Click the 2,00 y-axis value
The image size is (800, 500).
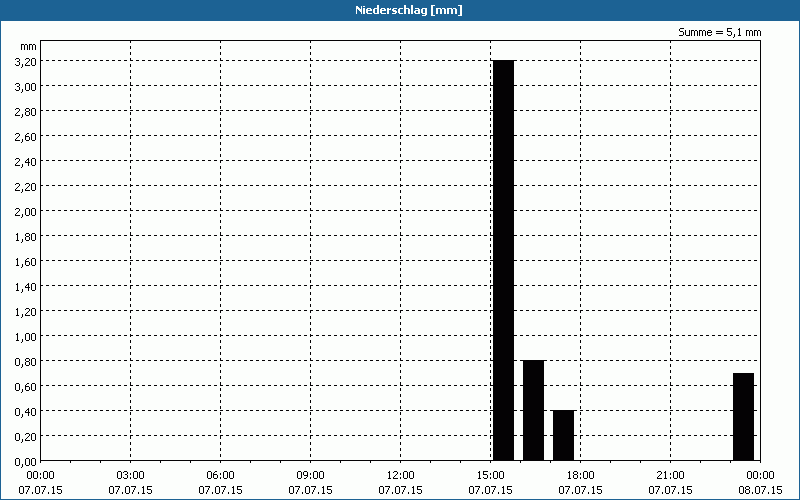(26, 211)
